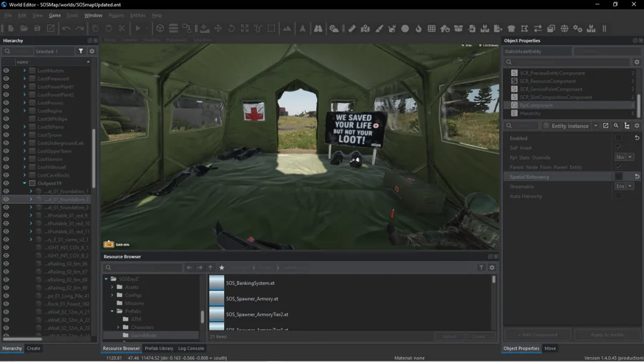Image resolution: width=644 pixels, height=362 pixels.
Task: Toggle visibility of LootPinewood
Action: [6, 79]
